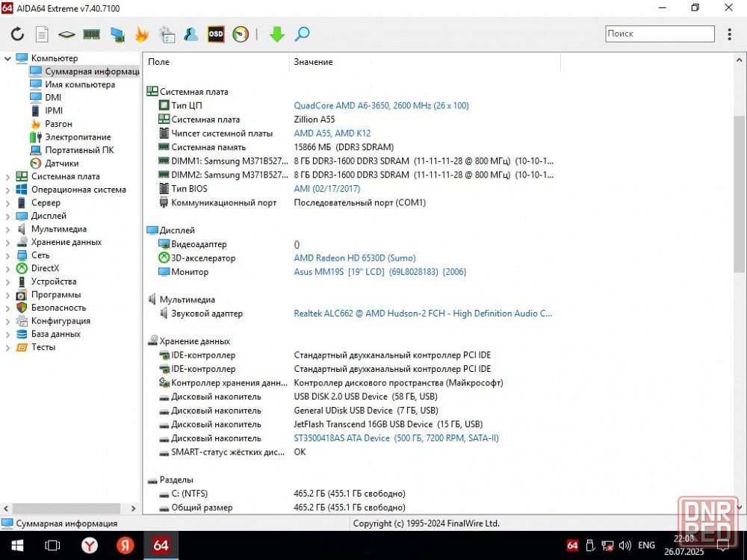
Task: Open Yandex Browser from the taskbar
Action: tap(90, 546)
